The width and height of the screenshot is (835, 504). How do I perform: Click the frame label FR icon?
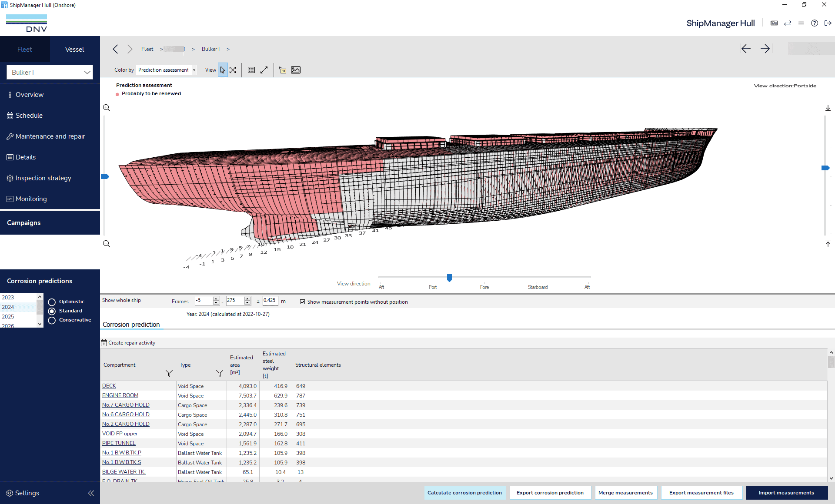tap(283, 70)
